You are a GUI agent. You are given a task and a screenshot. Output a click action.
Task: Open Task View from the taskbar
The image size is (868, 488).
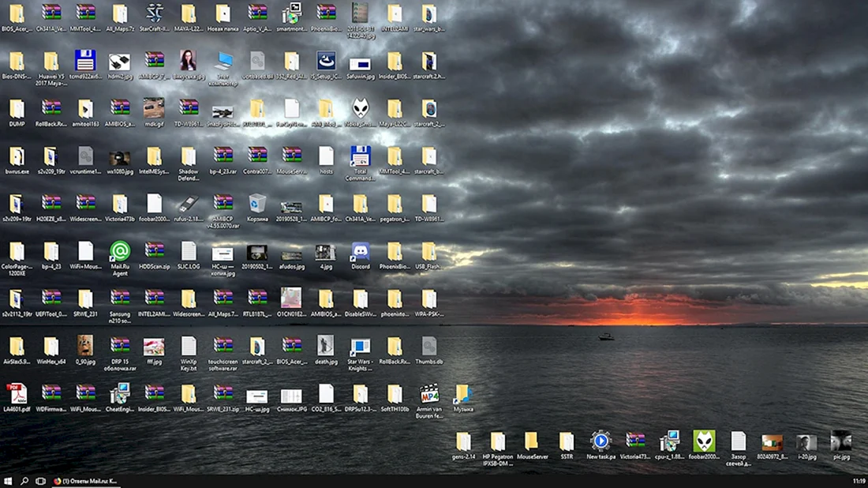point(40,482)
